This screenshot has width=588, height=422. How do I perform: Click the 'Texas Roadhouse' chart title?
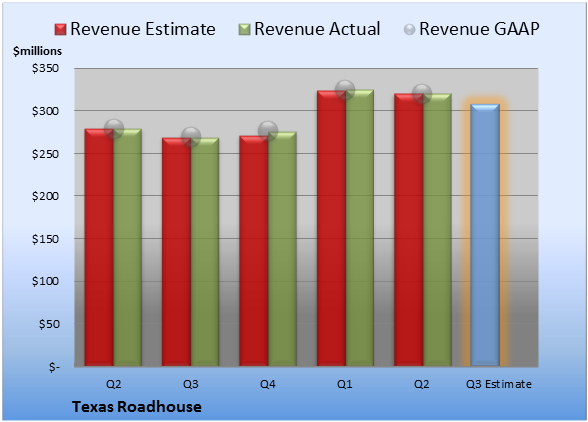point(137,407)
